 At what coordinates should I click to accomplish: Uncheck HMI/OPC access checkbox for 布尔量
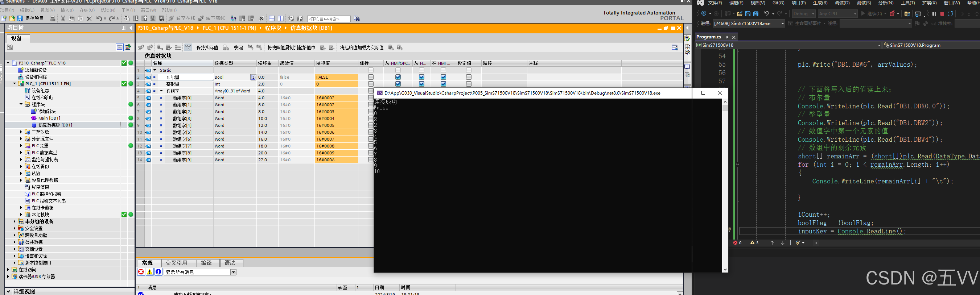pos(398,77)
